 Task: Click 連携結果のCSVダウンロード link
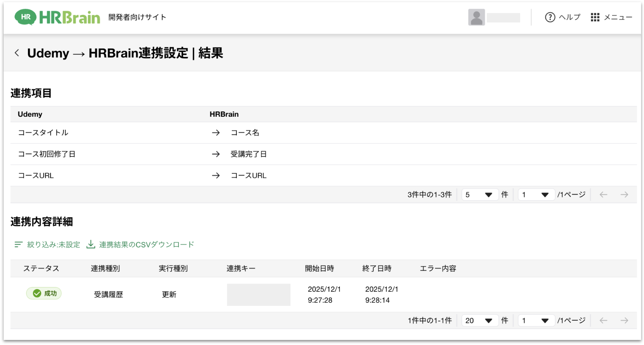146,245
